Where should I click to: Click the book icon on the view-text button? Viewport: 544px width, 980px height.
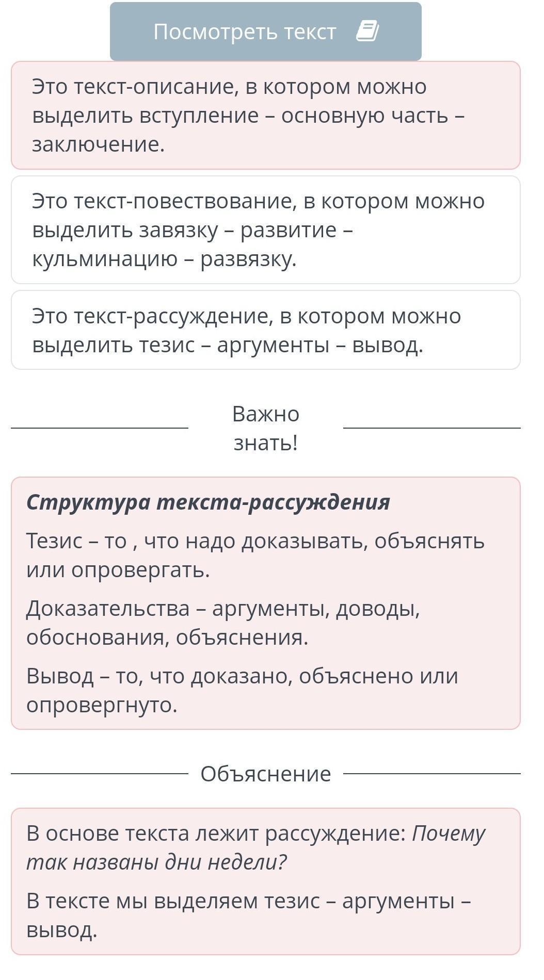coord(367,31)
